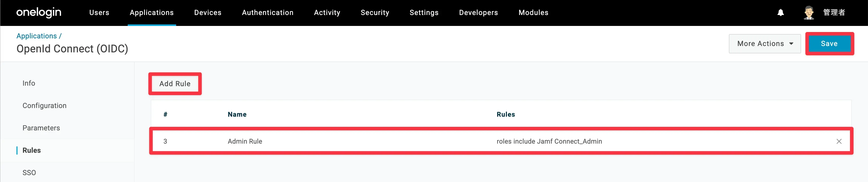
Task: Open the Devices menu
Action: point(208,12)
